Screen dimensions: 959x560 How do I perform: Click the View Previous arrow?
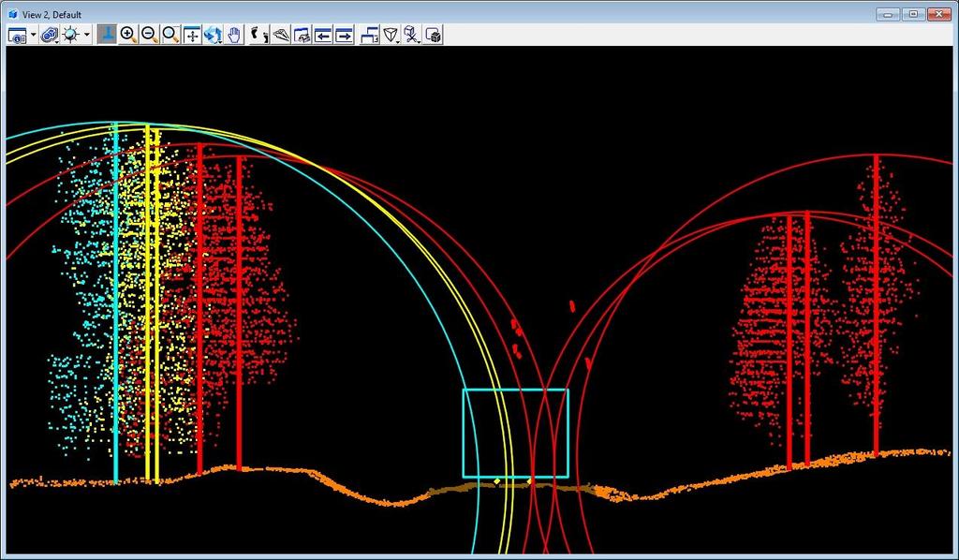323,35
